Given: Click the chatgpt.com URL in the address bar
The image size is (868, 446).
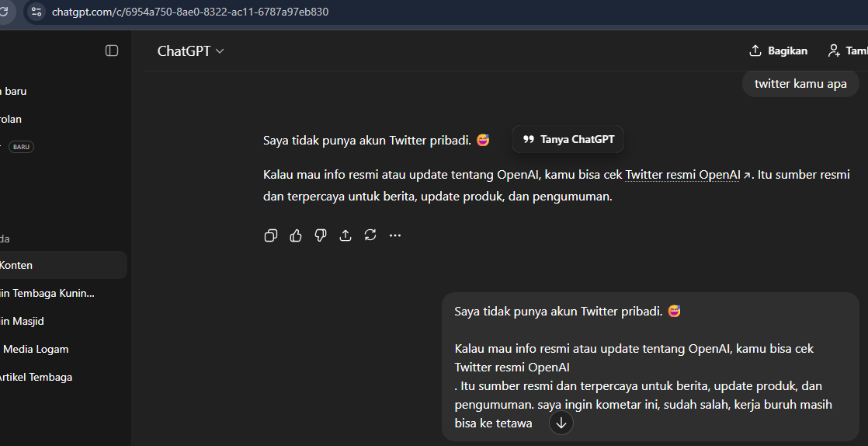Looking at the screenshot, I should click(x=190, y=12).
